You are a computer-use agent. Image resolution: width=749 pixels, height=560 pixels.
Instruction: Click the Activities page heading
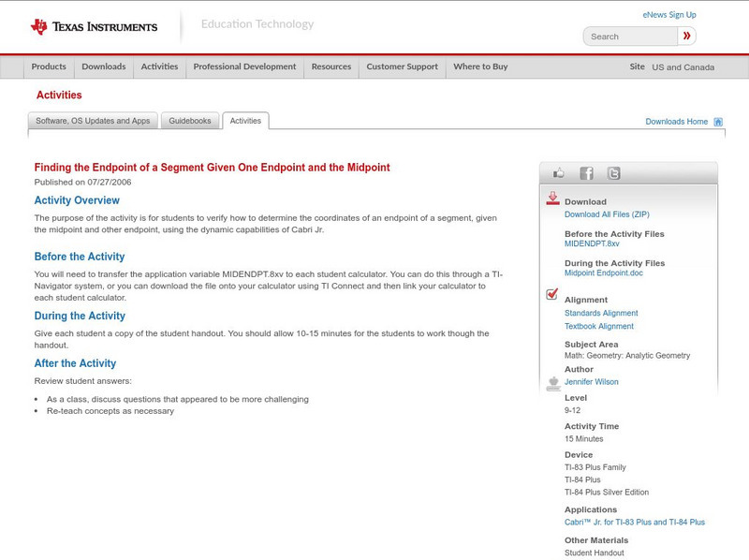pyautogui.click(x=59, y=96)
